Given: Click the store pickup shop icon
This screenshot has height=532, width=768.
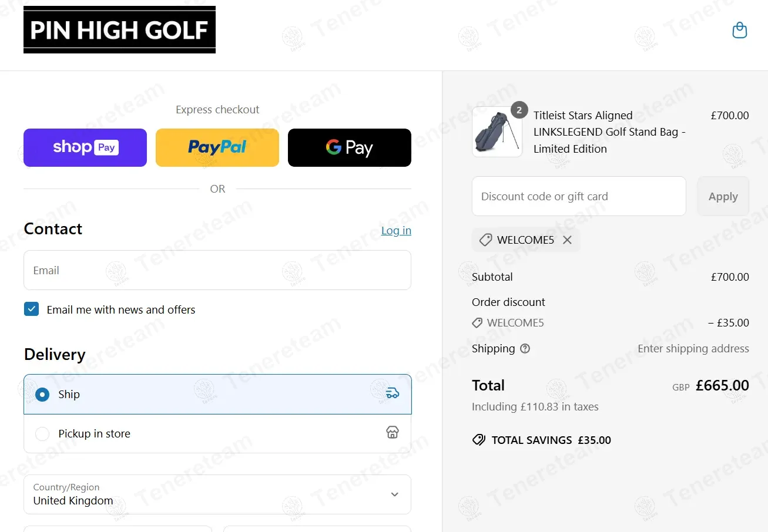Looking at the screenshot, I should tap(392, 433).
